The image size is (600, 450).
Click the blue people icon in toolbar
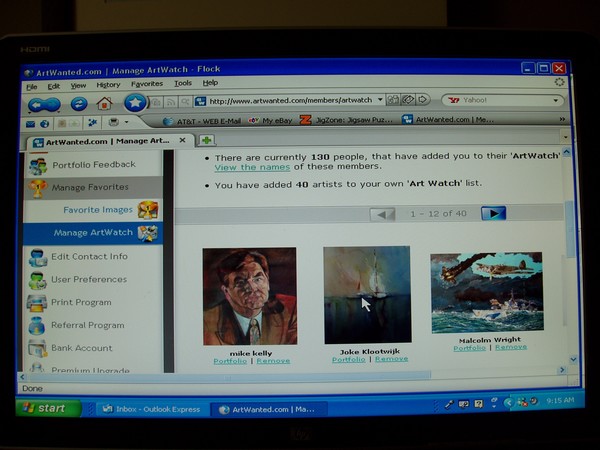pos(92,122)
